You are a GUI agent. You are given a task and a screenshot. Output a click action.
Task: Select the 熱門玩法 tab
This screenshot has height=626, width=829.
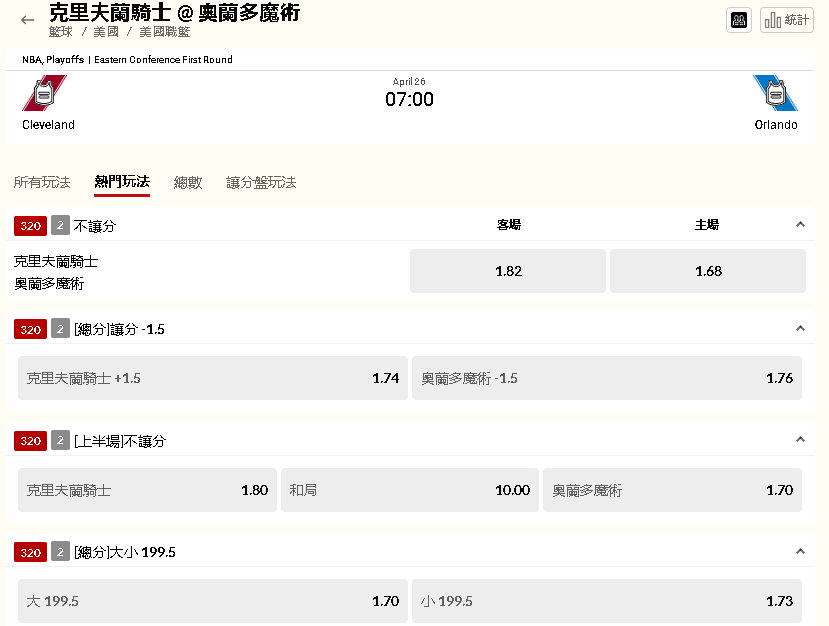(122, 182)
